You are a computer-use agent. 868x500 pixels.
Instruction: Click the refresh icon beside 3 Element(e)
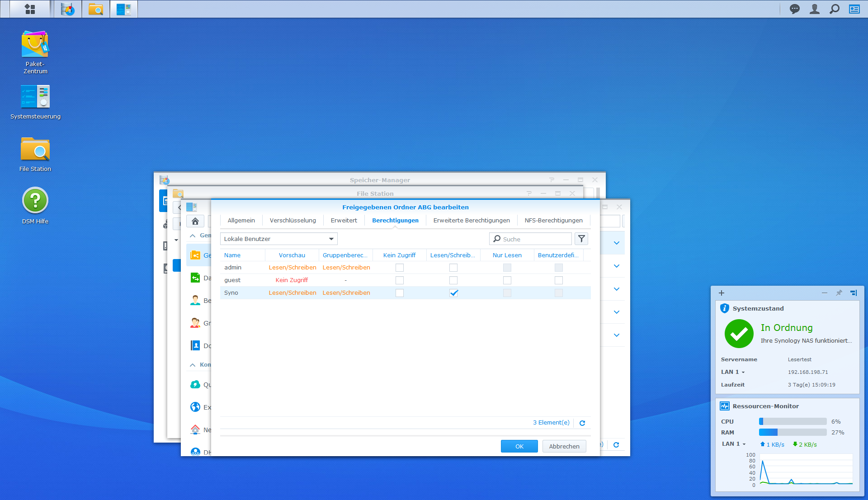(582, 423)
